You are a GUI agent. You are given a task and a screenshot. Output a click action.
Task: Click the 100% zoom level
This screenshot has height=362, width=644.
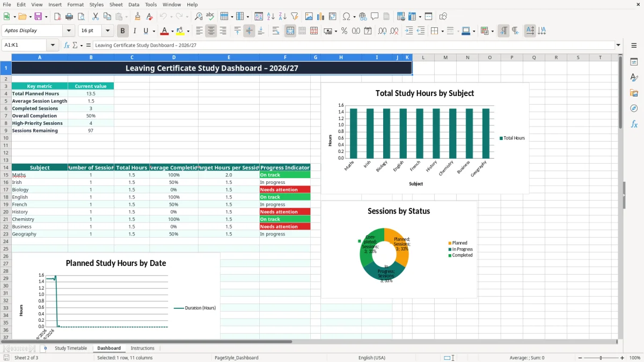635,358
